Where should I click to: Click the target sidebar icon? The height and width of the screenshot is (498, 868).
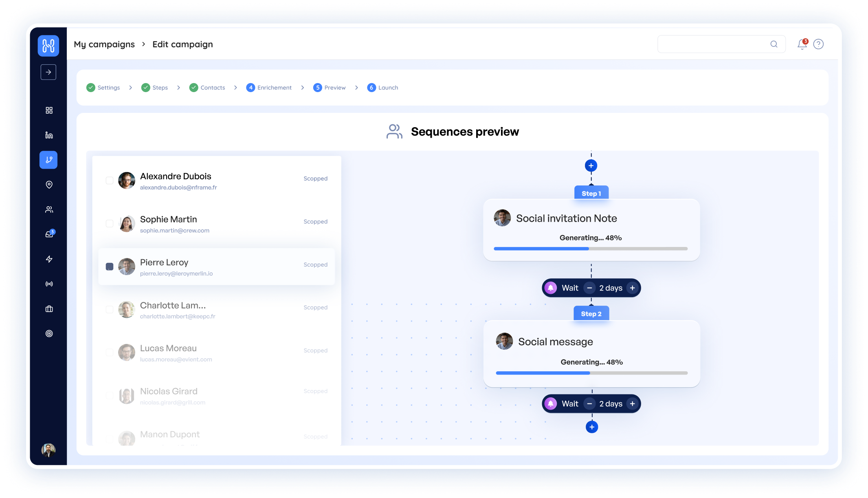(x=49, y=333)
